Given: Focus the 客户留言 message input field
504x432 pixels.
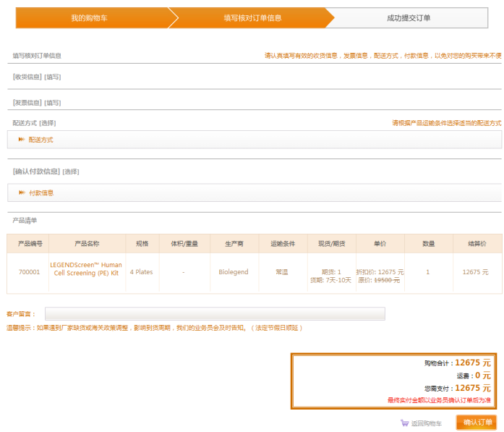Looking at the screenshot, I should coord(215,314).
